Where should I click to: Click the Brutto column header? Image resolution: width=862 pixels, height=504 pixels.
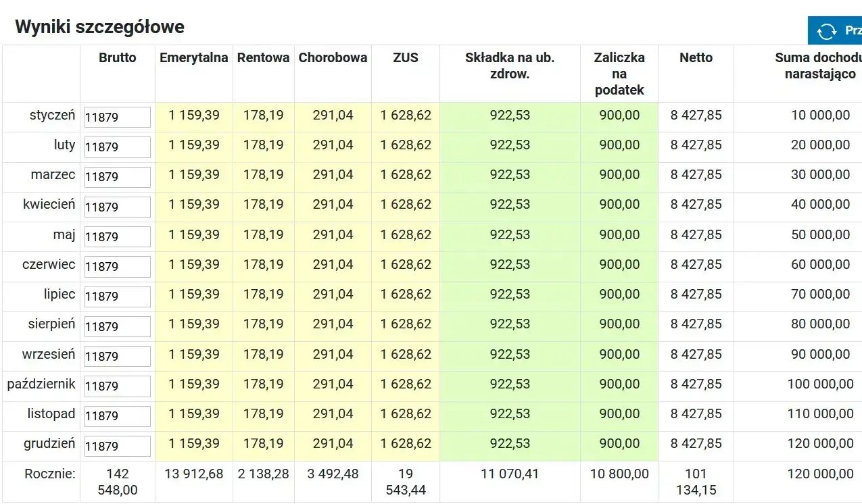(118, 58)
